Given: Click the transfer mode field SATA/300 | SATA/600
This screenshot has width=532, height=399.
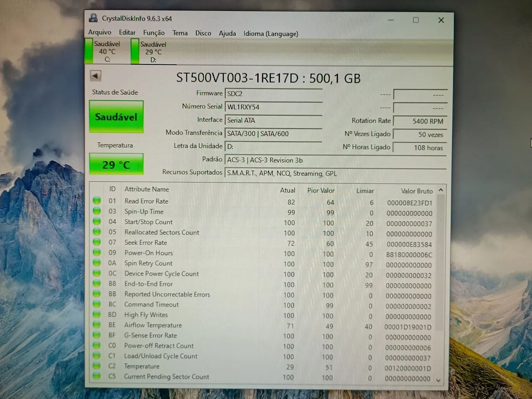Looking at the screenshot, I should point(273,134).
